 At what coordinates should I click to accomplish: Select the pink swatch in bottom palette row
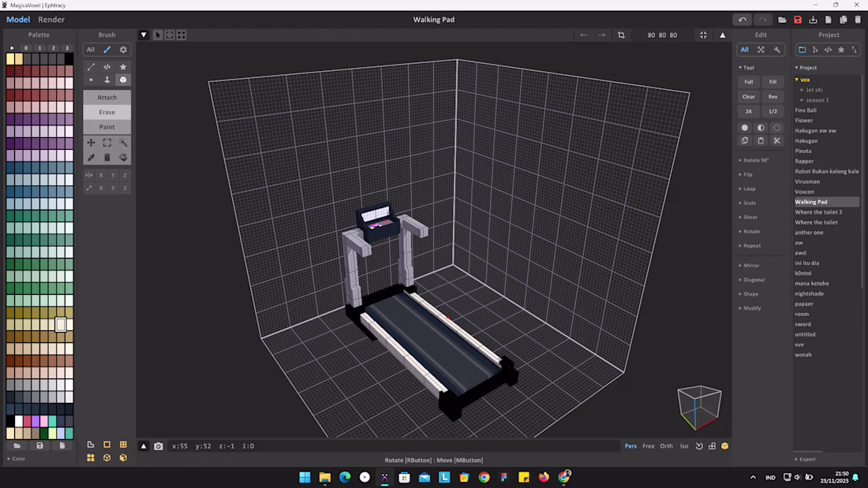pos(43,422)
